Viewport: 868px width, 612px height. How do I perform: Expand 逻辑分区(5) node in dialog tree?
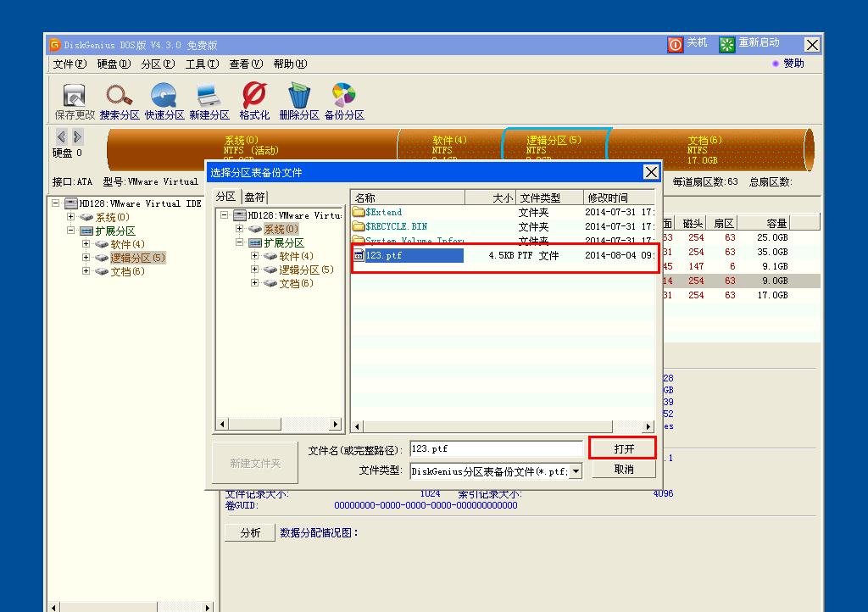[x=254, y=269]
